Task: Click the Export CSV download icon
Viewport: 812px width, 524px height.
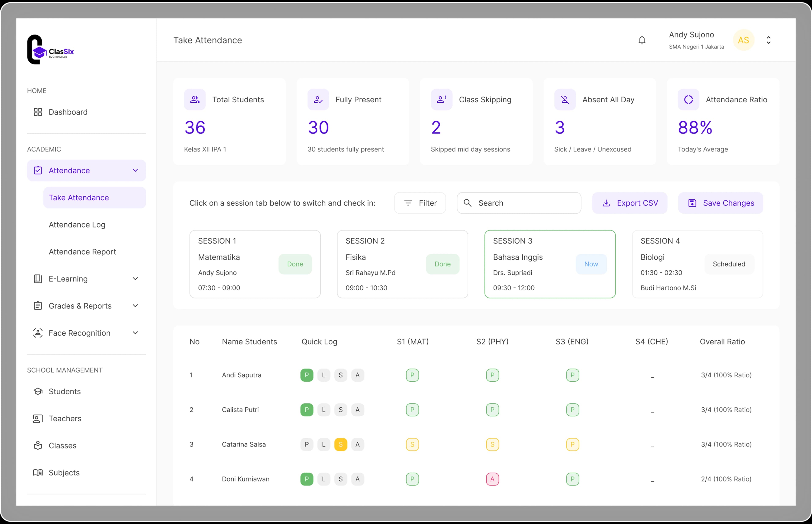Action: (606, 203)
